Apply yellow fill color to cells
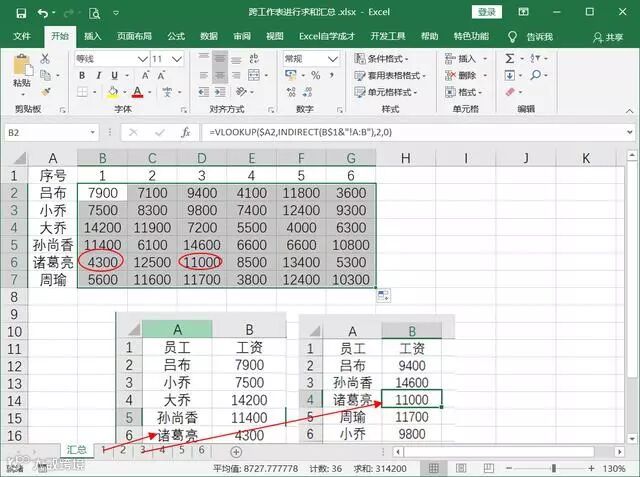This screenshot has width=640, height=477. (x=113, y=92)
